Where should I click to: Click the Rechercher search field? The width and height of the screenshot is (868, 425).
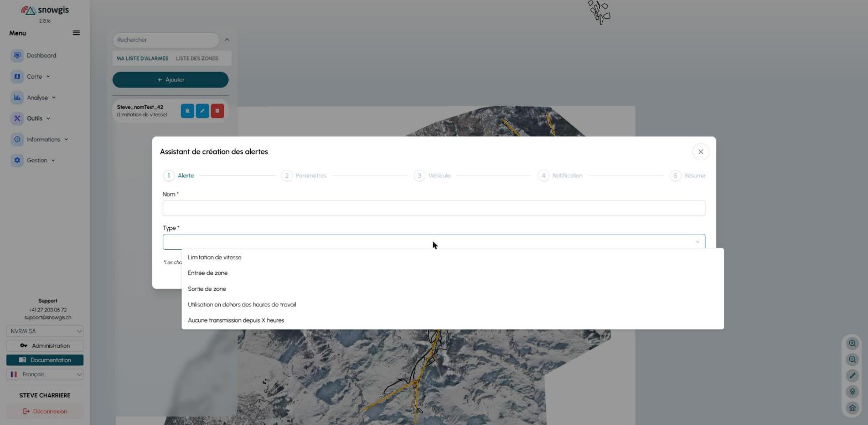click(166, 40)
